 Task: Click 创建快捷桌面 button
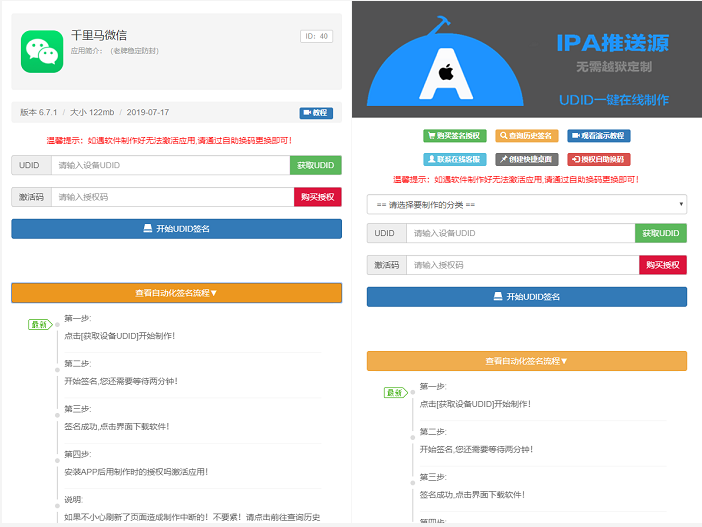tap(527, 159)
